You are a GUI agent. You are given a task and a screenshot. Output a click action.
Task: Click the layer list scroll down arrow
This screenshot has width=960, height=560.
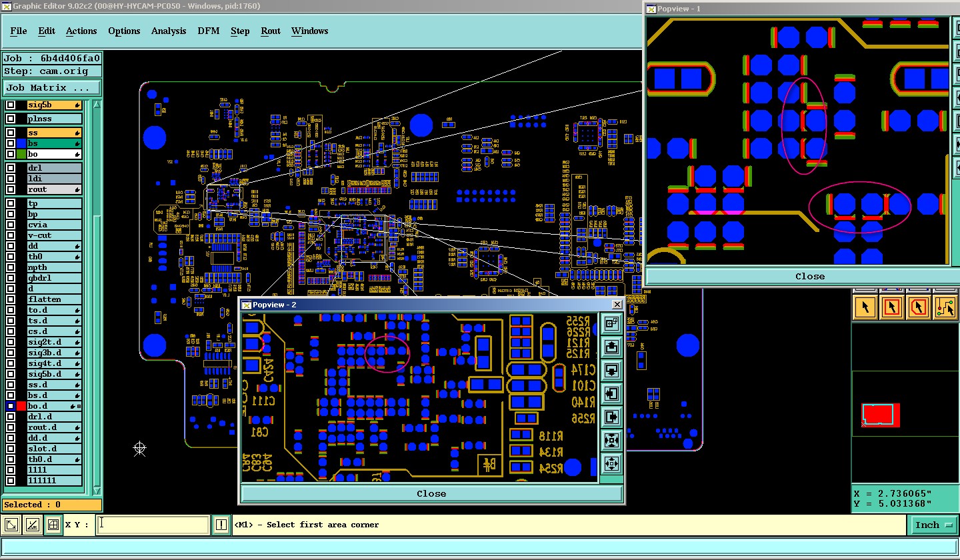point(96,490)
